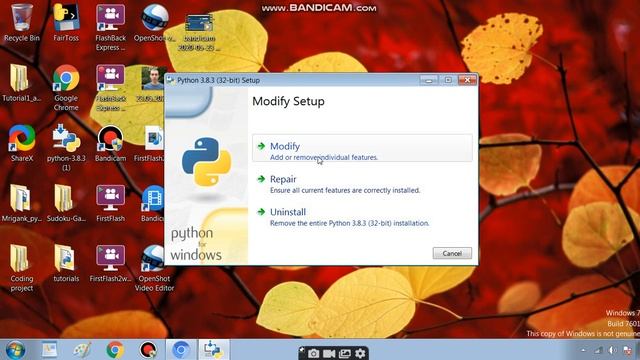
Task: Click the volume speaker tray icon
Action: (612, 350)
